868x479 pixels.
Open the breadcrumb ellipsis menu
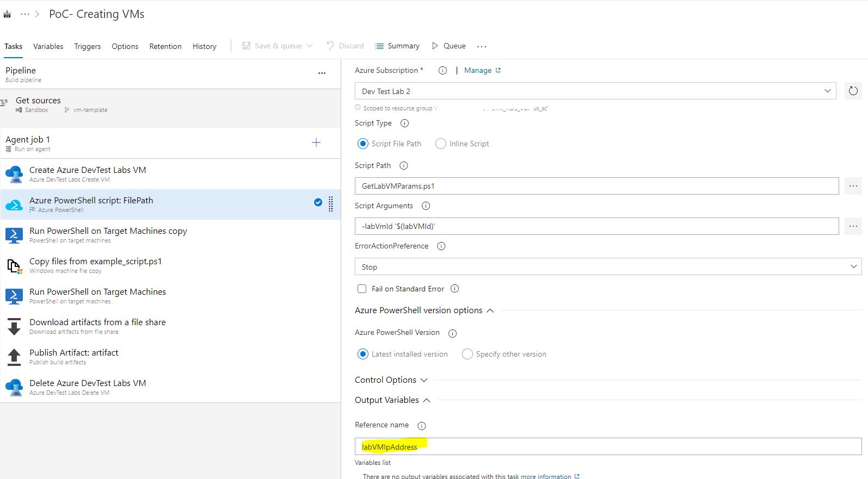[x=25, y=14]
